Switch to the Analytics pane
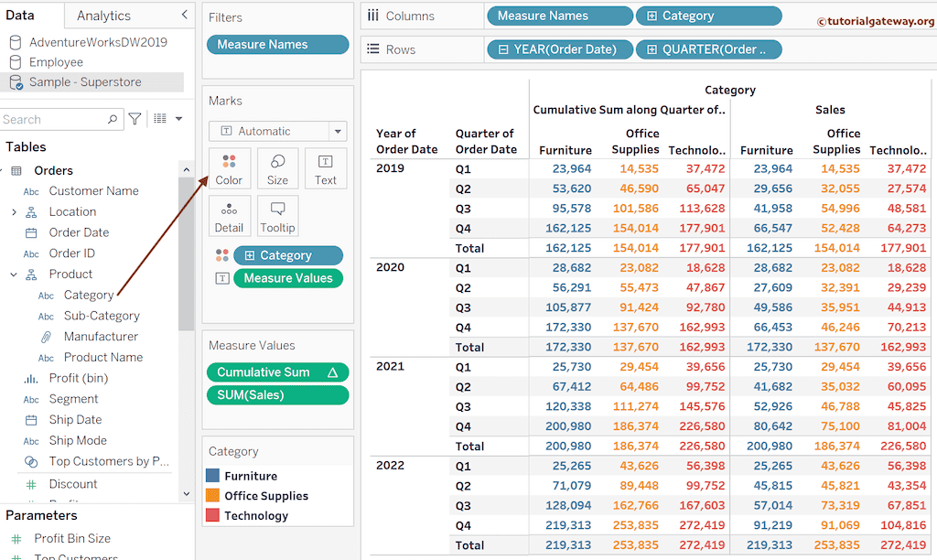Viewport: 937px width, 560px height. 104,15
